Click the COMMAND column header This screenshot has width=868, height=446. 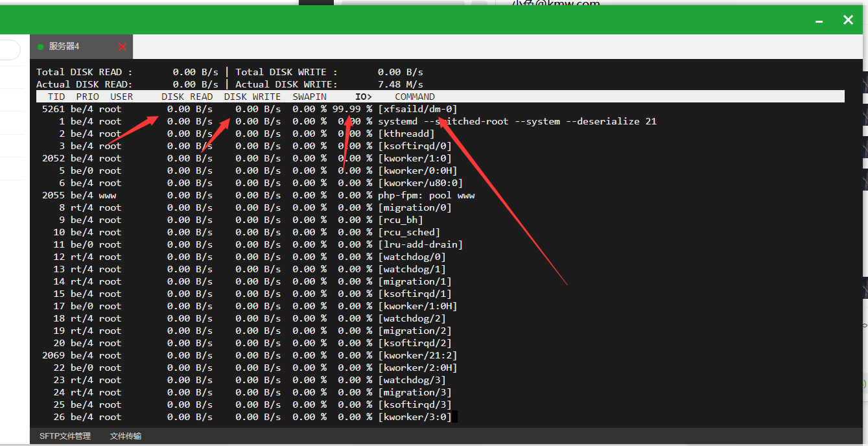point(415,97)
